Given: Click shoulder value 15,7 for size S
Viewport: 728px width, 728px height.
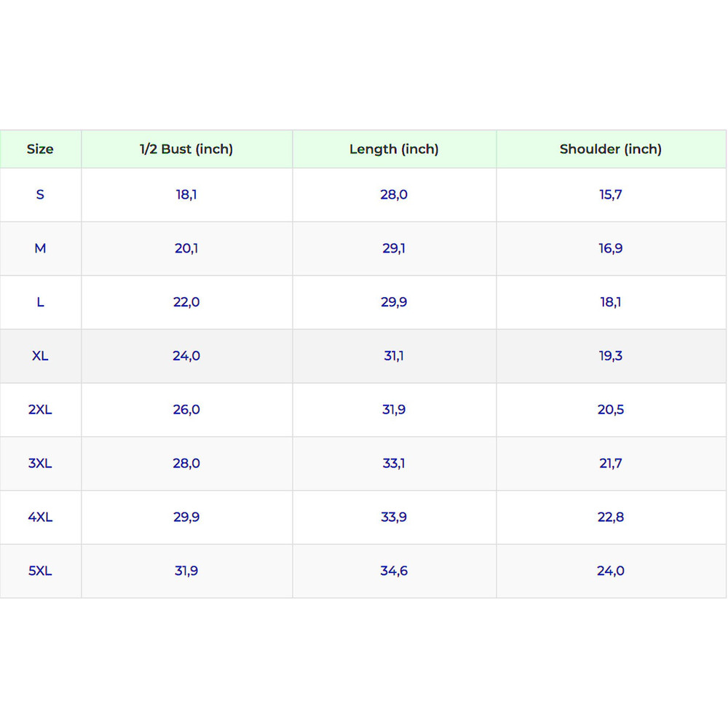Looking at the screenshot, I should pos(610,194).
